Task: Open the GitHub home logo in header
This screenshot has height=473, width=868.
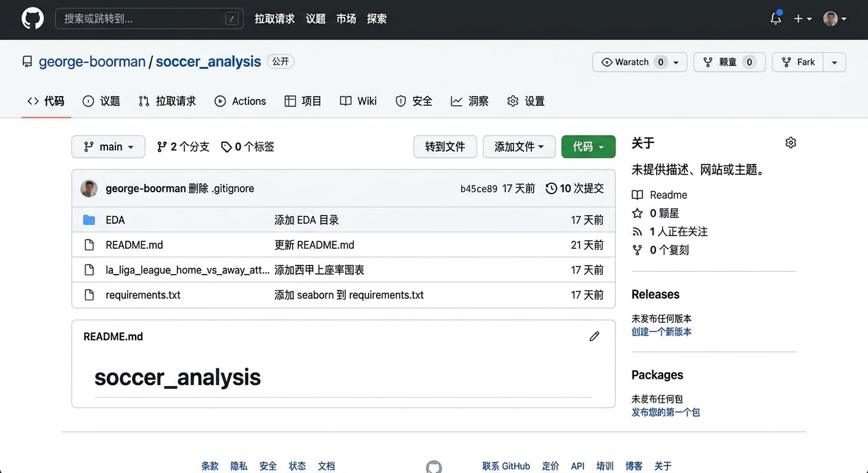Action: (x=33, y=18)
